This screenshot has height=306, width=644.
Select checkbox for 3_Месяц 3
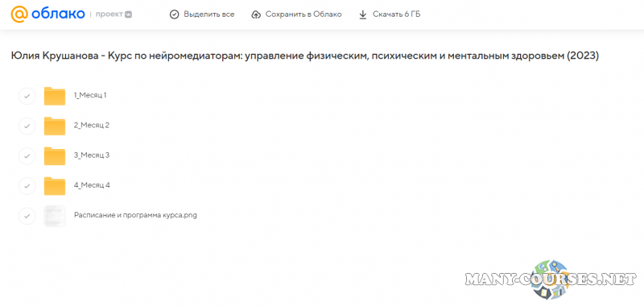[27, 156]
